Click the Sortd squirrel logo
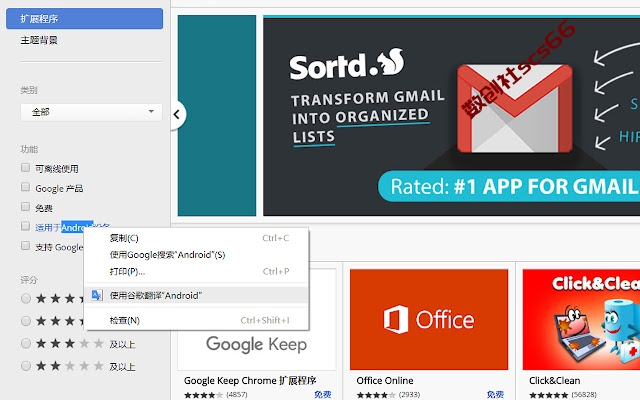The height and width of the screenshot is (400, 640). pos(391,62)
